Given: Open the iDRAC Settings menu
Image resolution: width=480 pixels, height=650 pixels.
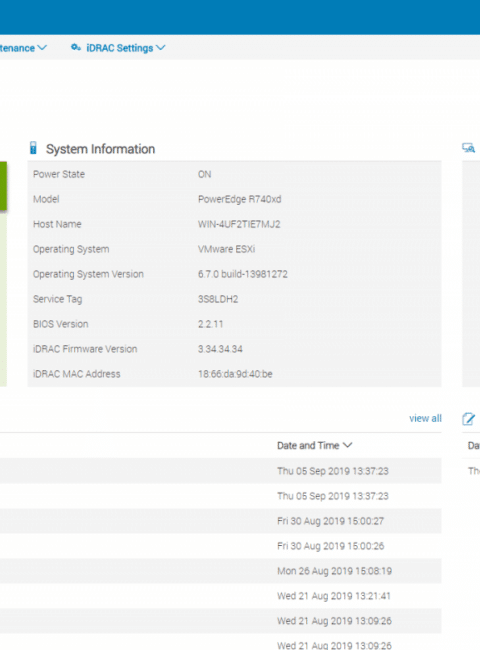Looking at the screenshot, I should [x=118, y=48].
